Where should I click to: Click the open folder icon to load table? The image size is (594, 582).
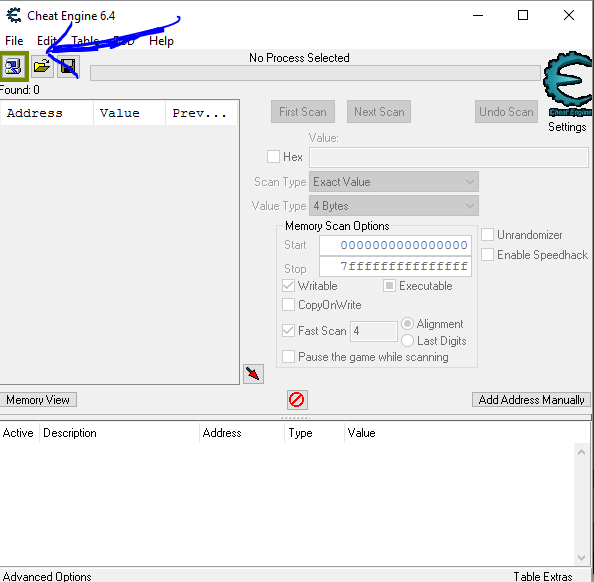pos(42,67)
